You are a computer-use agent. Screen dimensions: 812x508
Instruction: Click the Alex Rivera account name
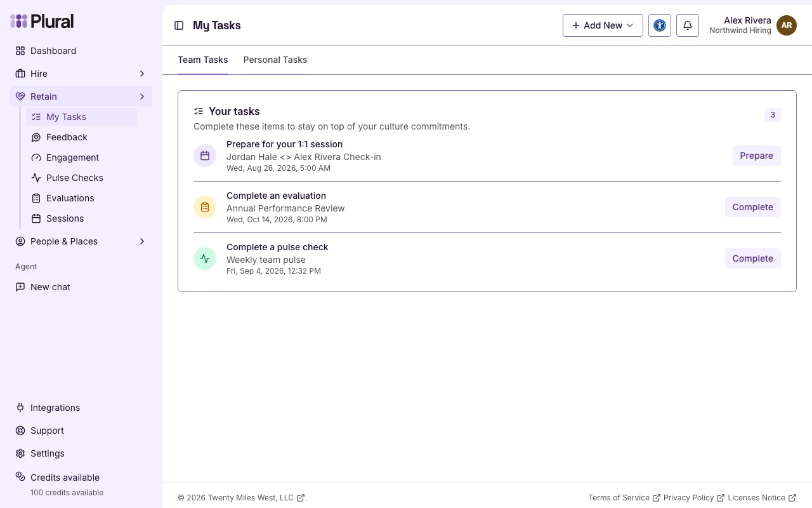[x=747, y=20]
